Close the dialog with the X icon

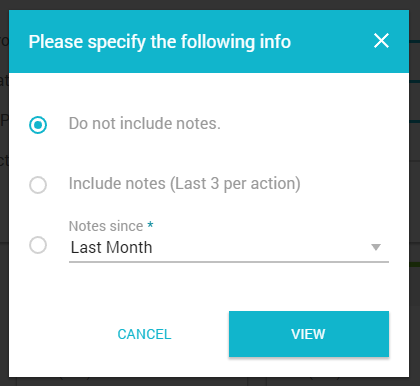coord(381,41)
